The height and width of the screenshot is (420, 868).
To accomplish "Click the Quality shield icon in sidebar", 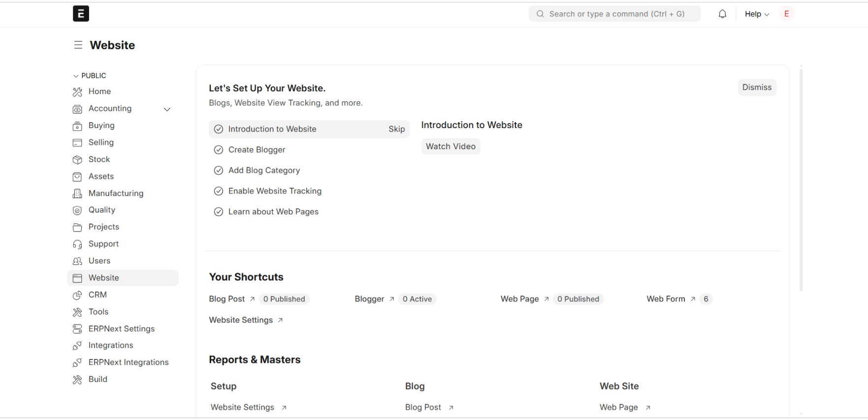I will [77, 211].
